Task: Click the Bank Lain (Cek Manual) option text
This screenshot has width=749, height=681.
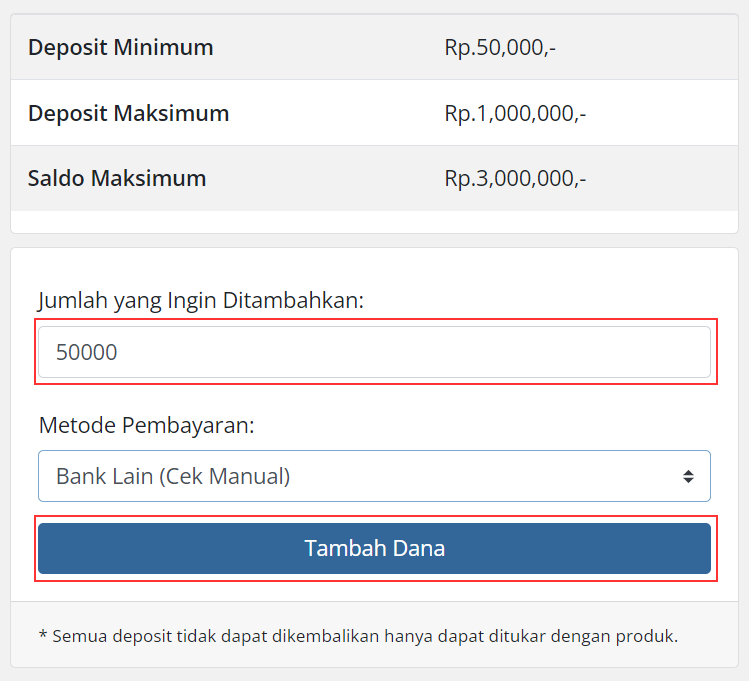Action: click(x=173, y=476)
